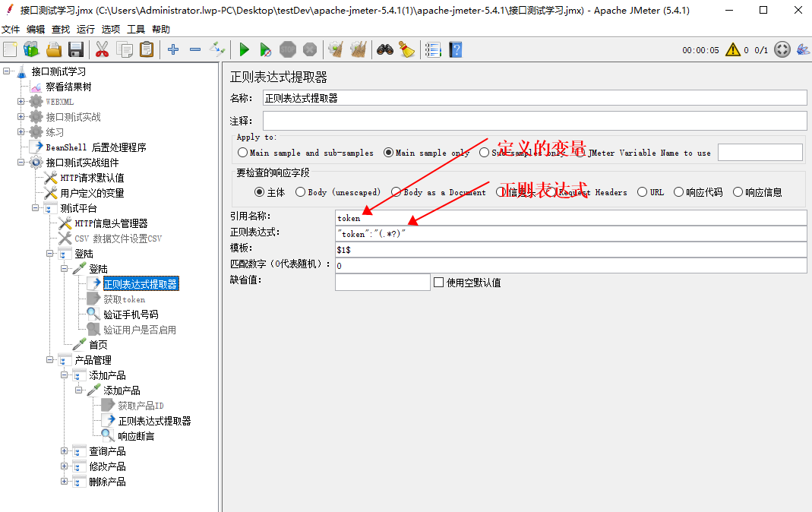Click the 缺省值 default value field
Viewport: 812px width, 512px height.
[x=383, y=282]
